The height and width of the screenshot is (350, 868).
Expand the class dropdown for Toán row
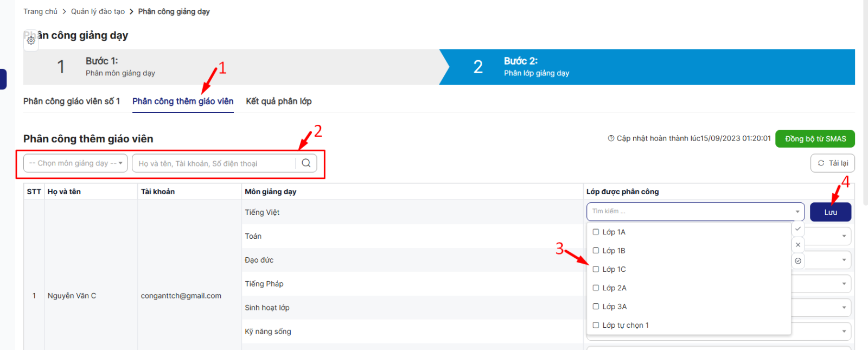tap(844, 236)
